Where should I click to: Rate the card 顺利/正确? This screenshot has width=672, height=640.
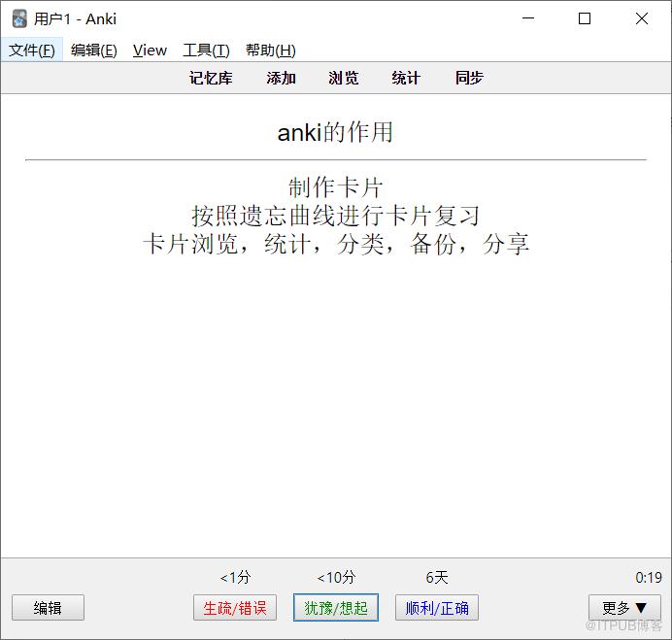[437, 607]
